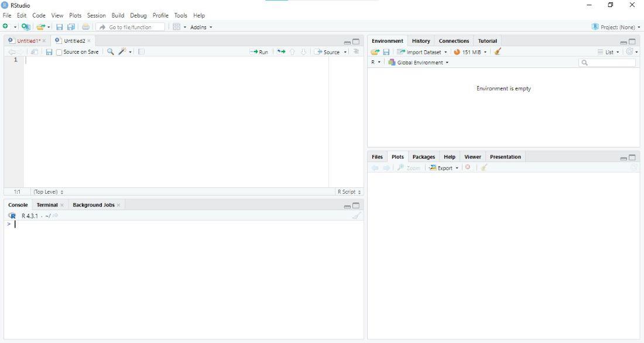The height and width of the screenshot is (343, 644).
Task: Clear all plots broom icon
Action: point(484,167)
